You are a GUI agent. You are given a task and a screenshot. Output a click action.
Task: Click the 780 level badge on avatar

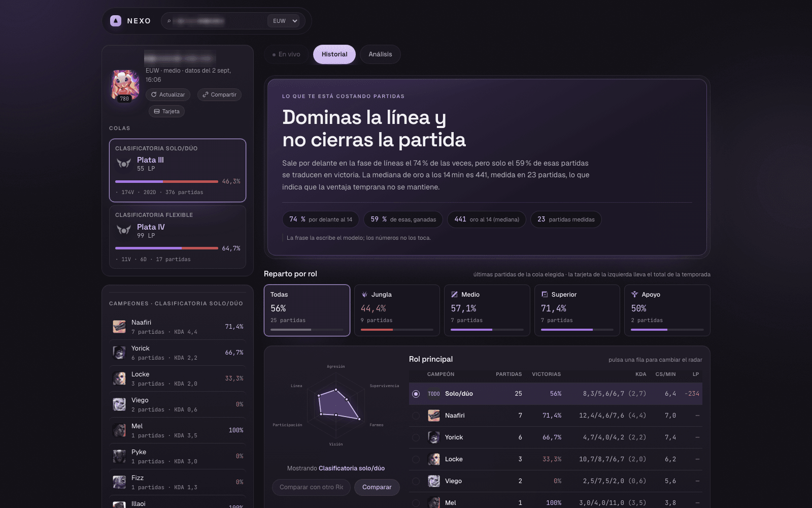click(x=124, y=99)
